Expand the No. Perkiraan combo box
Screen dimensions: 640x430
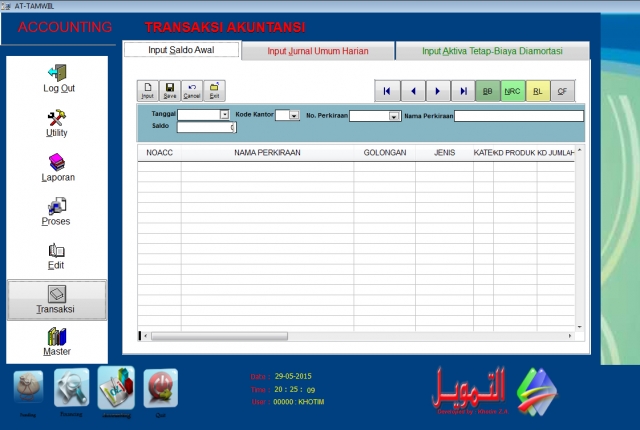click(395, 116)
